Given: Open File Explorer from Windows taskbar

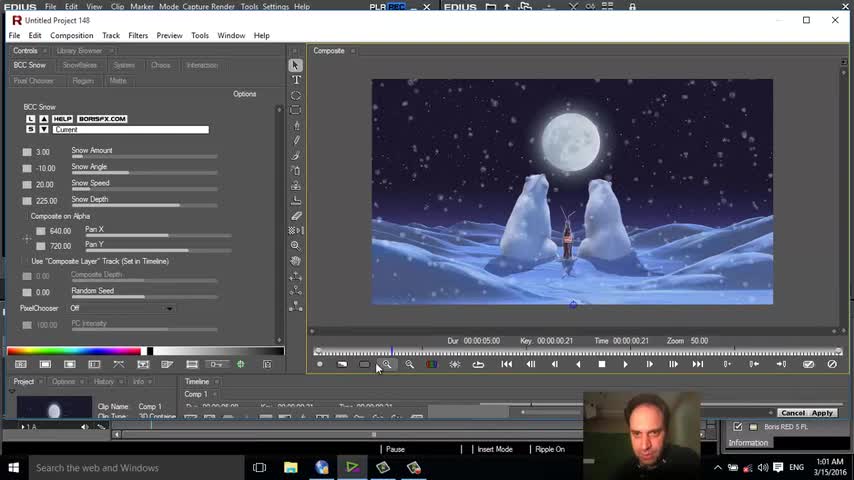Looking at the screenshot, I should [290, 467].
